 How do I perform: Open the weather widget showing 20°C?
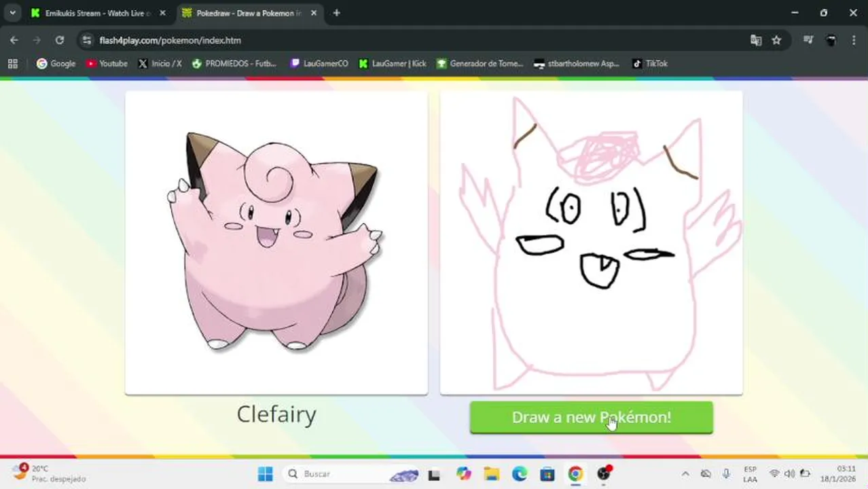49,473
